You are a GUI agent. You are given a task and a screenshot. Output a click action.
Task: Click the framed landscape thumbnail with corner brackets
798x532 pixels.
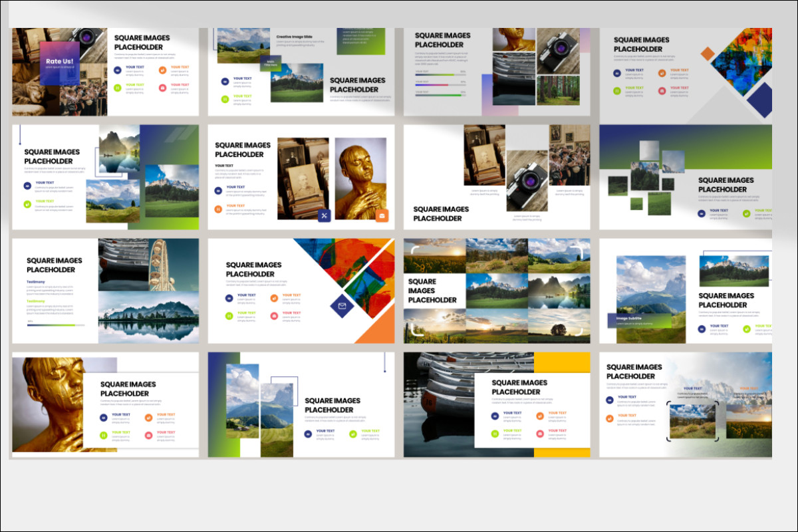coord(692,420)
